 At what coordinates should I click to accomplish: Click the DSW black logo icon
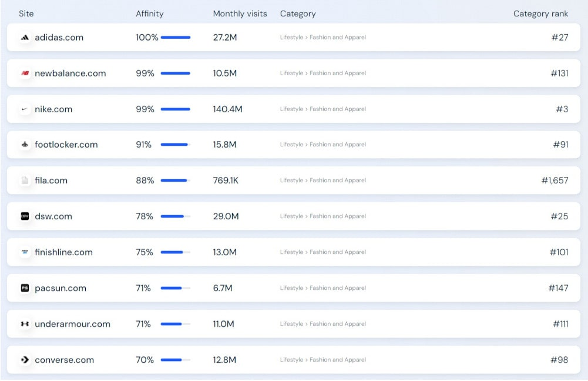[x=25, y=216]
